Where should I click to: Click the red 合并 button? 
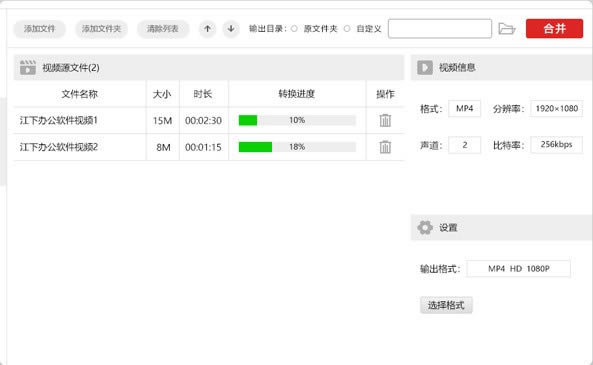554,29
